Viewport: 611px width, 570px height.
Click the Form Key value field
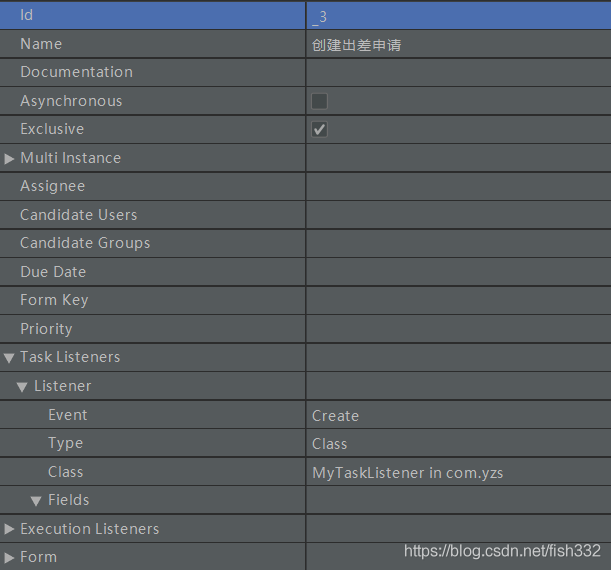458,300
